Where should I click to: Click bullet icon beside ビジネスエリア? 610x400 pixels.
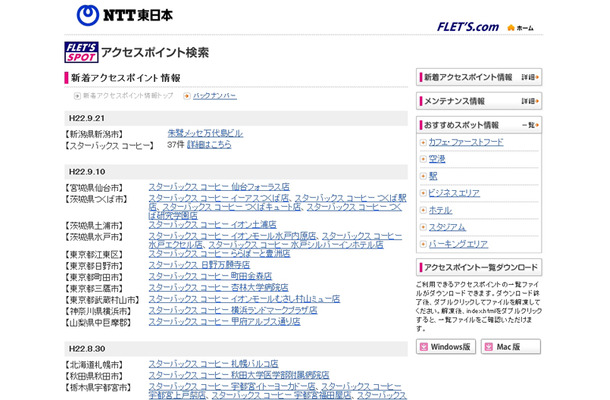(x=423, y=193)
